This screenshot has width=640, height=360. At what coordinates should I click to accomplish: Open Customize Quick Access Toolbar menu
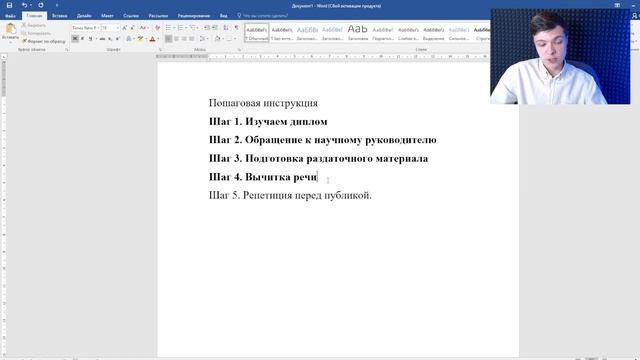(x=57, y=5)
